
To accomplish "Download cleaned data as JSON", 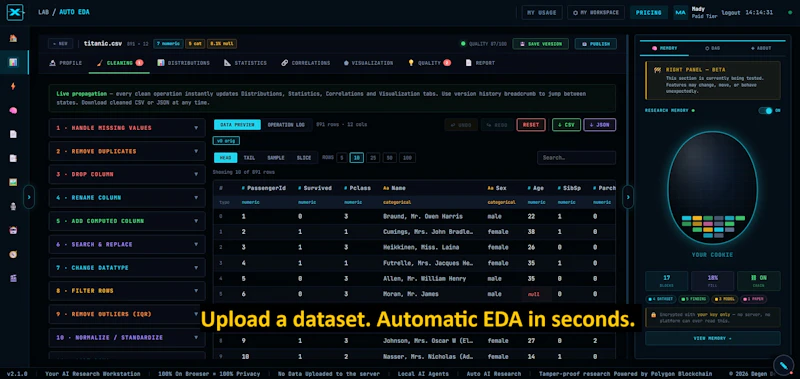I will [x=599, y=125].
